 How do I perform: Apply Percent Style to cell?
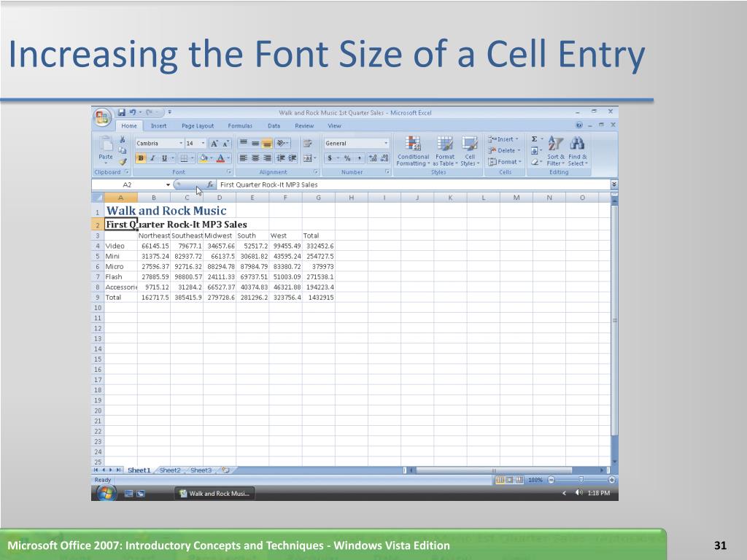[347, 158]
